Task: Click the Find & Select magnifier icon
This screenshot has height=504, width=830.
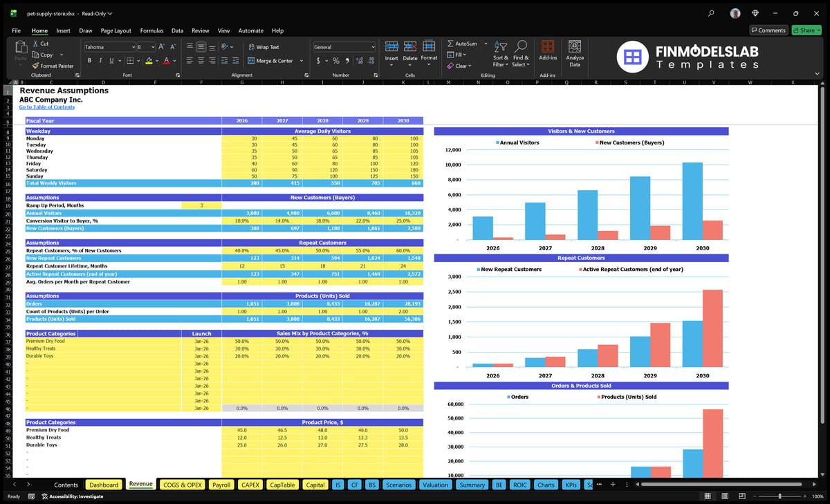Action: click(521, 47)
